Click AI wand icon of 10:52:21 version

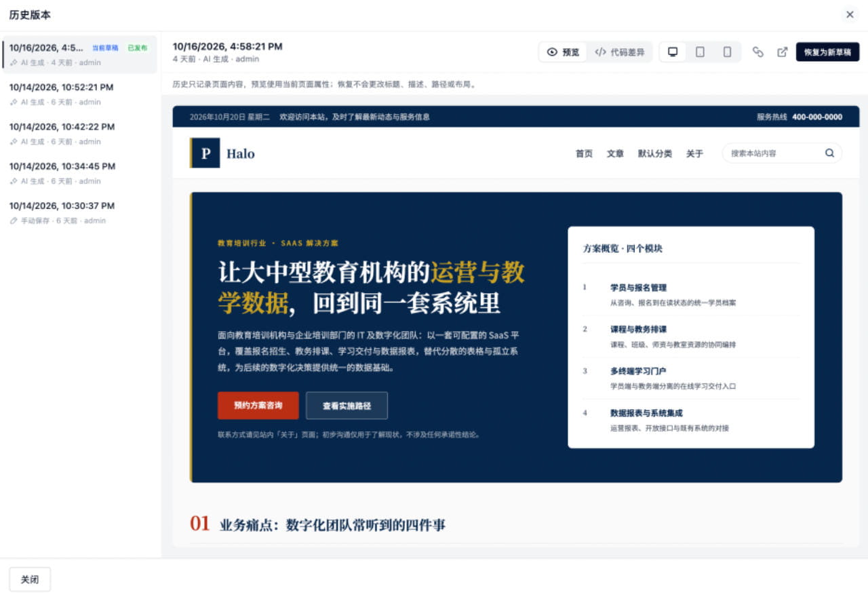tap(14, 102)
